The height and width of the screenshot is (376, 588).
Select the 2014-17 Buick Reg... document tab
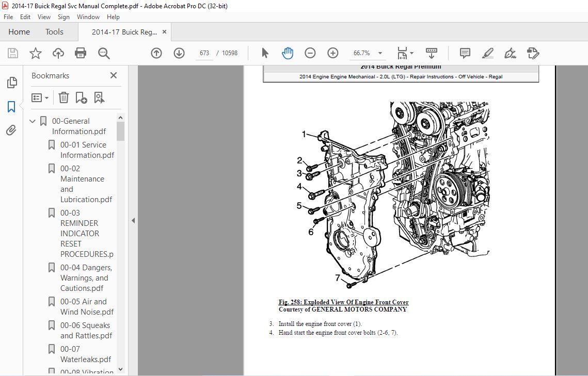pos(124,32)
